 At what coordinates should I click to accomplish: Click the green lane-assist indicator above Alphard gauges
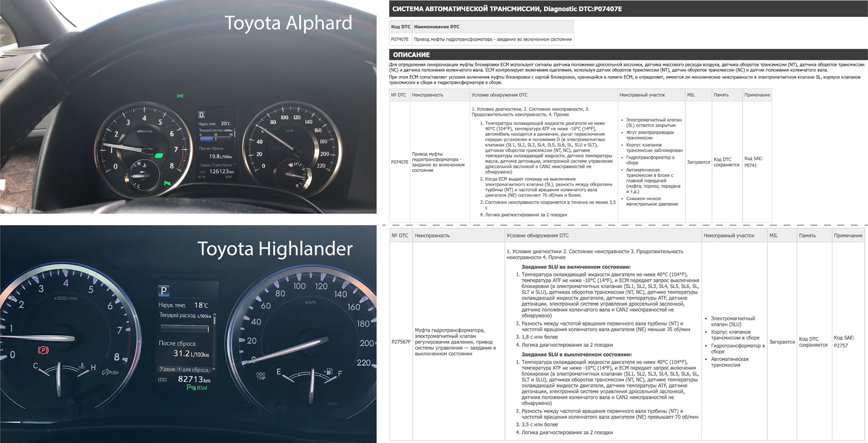181,96
